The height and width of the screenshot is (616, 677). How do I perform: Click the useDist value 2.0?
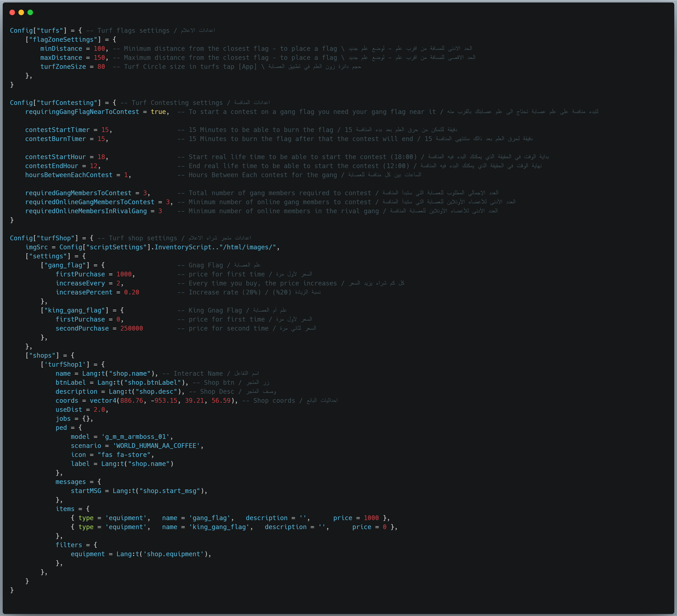(x=99, y=410)
